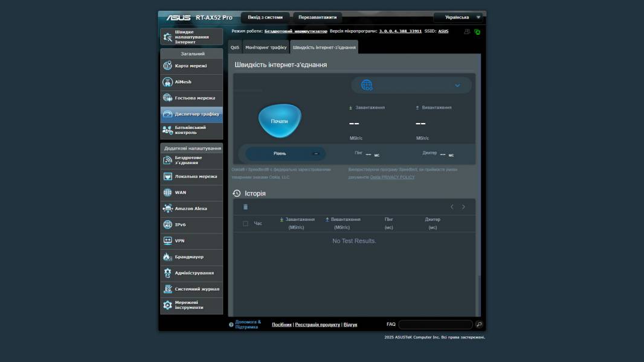Switch to the QoS tab
Viewport: 644px width, 362px height.
point(234,47)
